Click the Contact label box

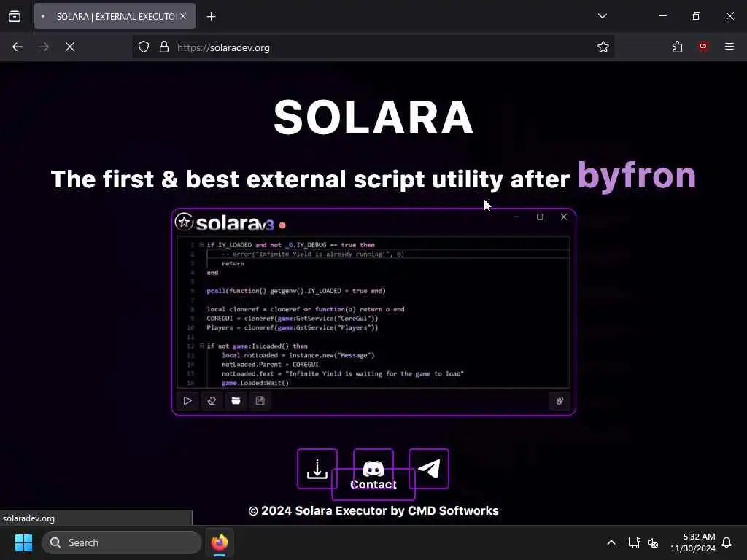point(373,484)
